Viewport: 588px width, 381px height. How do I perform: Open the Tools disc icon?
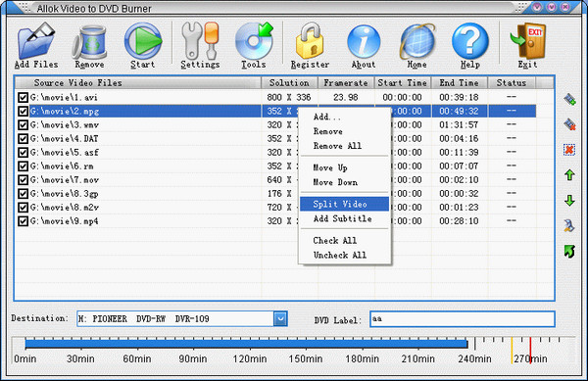pyautogui.click(x=254, y=41)
